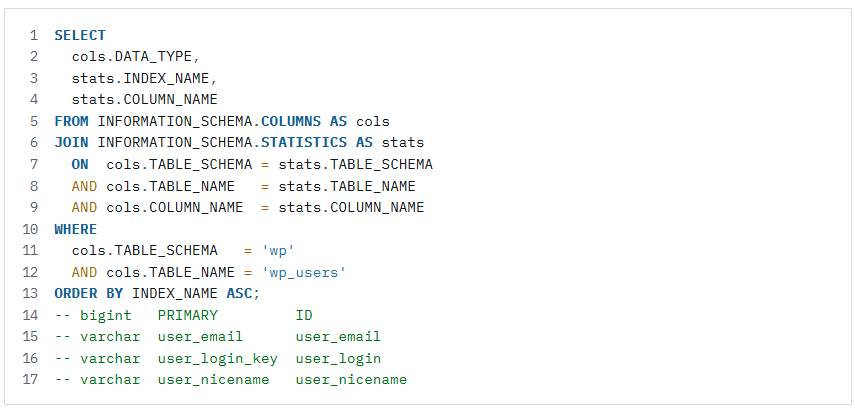Click cols.TABLE_NAME on line 8
This screenshot has height=412, width=855.
point(171,186)
